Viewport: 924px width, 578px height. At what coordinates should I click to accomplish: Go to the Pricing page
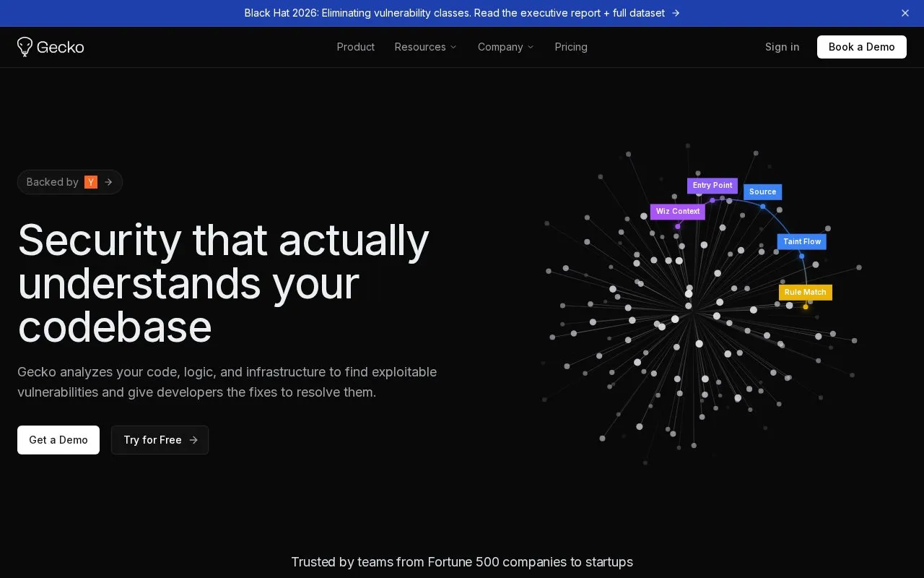click(571, 47)
